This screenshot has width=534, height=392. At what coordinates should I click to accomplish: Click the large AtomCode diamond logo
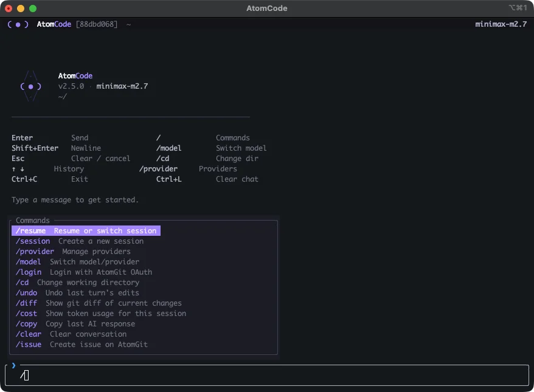pos(30,86)
